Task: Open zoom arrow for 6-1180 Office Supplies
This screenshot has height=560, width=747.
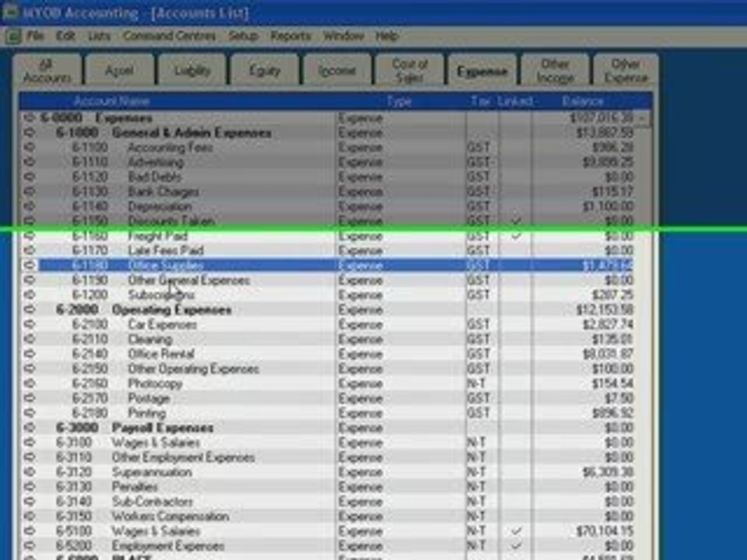Action: [x=30, y=265]
